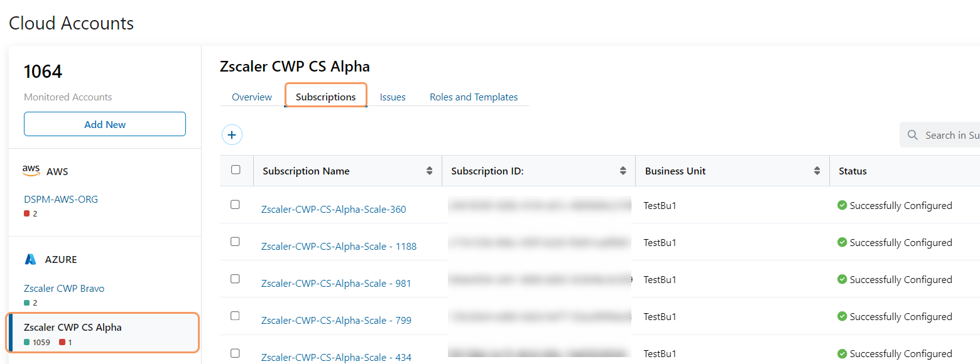This screenshot has height=364, width=980.
Task: Click the Zscaler CWP CS Alpha heading
Action: (x=295, y=67)
